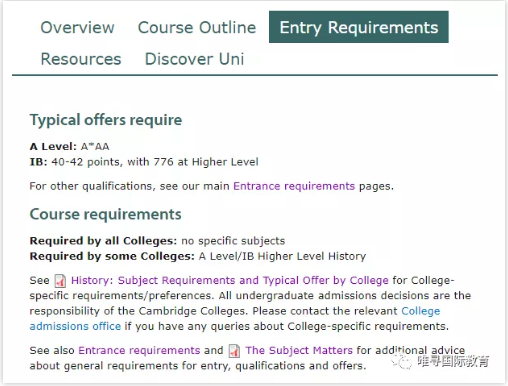Image resolution: width=508 pixels, height=386 pixels.
Task: Open Entrance requirements link in the See also line
Action: pos(139,350)
